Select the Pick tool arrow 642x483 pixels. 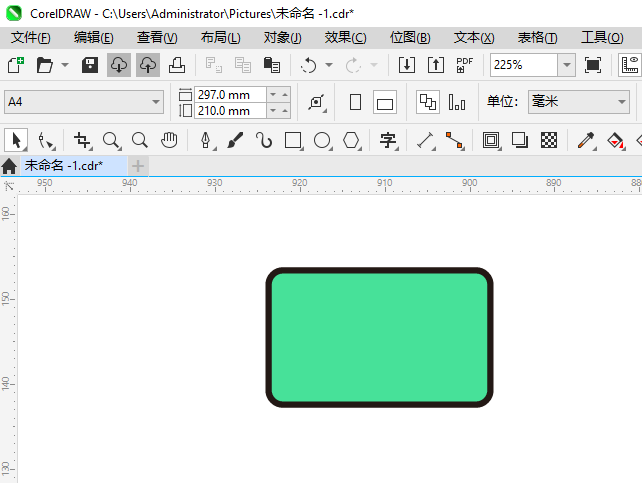tap(16, 140)
